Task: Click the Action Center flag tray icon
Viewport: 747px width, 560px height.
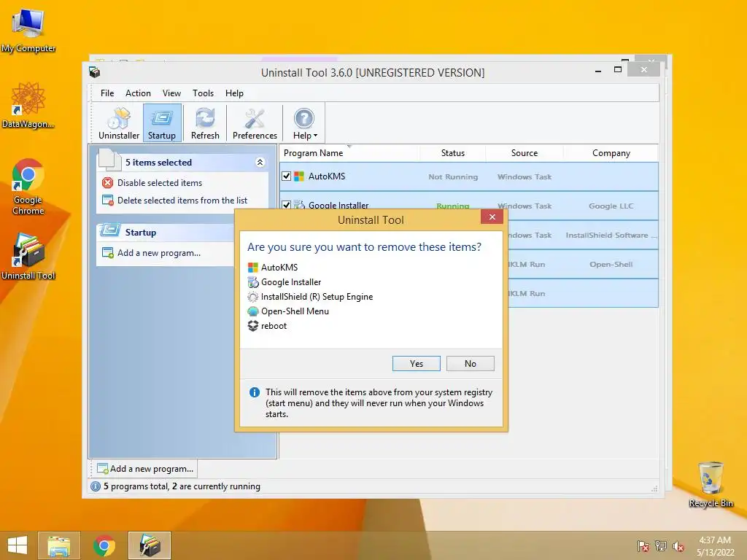Action: coord(643,546)
